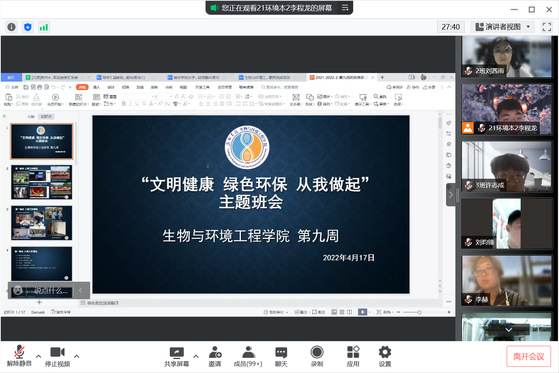Image resolution: width=559 pixels, height=373 pixels.
Task: Select 李赫 participant video thumbnail
Action: [507, 281]
